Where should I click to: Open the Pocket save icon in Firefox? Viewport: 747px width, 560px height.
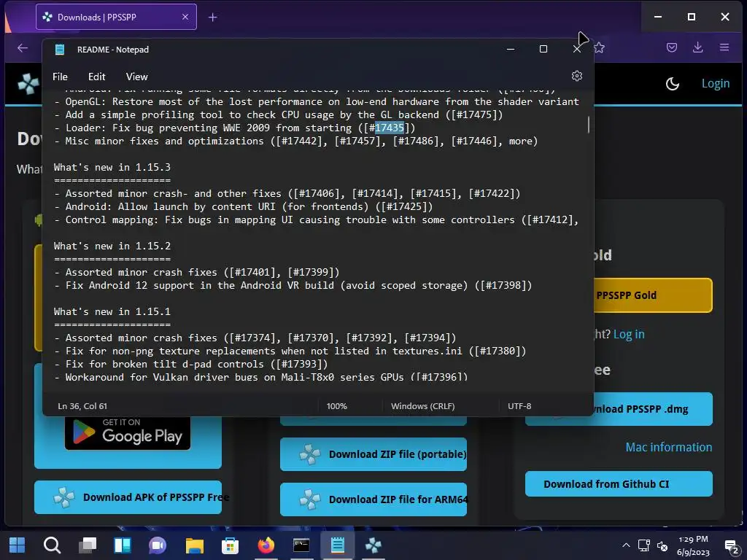click(x=672, y=47)
